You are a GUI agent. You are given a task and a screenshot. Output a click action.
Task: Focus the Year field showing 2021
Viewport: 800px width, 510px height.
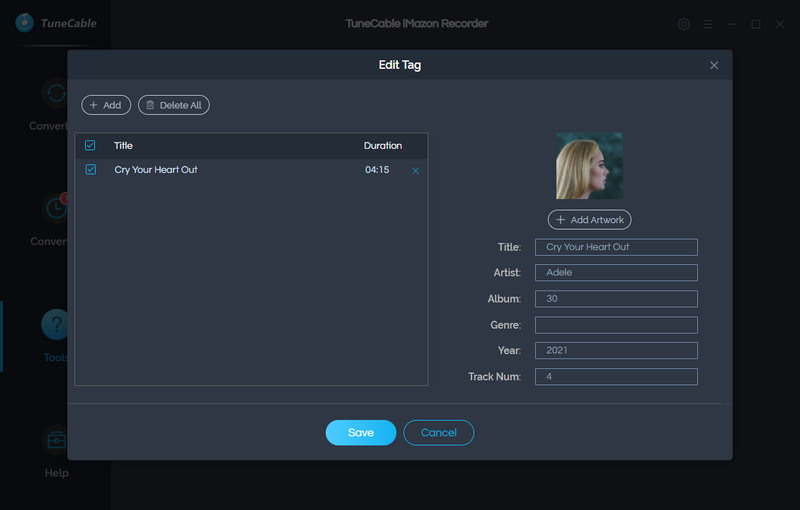coord(616,350)
